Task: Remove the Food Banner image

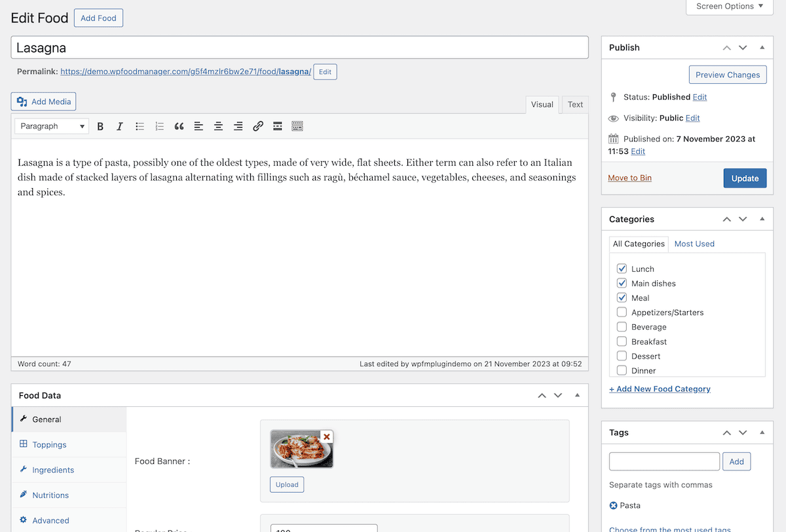Action: (x=327, y=436)
